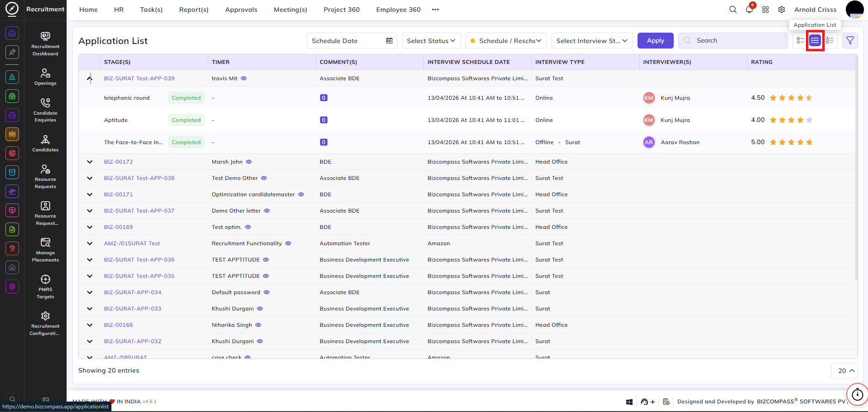
Task: Open BIZ-00169 application link
Action: pos(118,227)
